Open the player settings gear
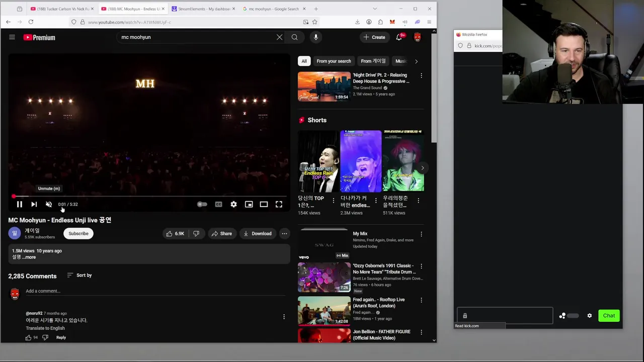 click(x=233, y=204)
